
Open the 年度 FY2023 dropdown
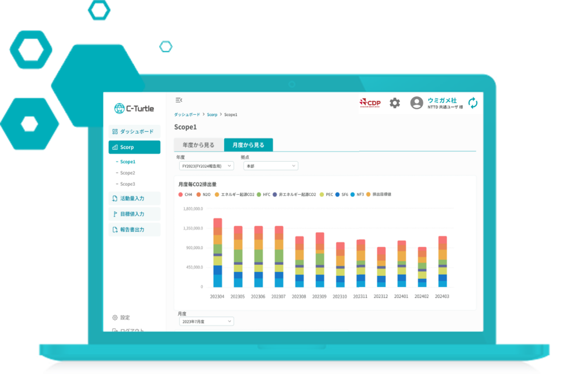[206, 166]
